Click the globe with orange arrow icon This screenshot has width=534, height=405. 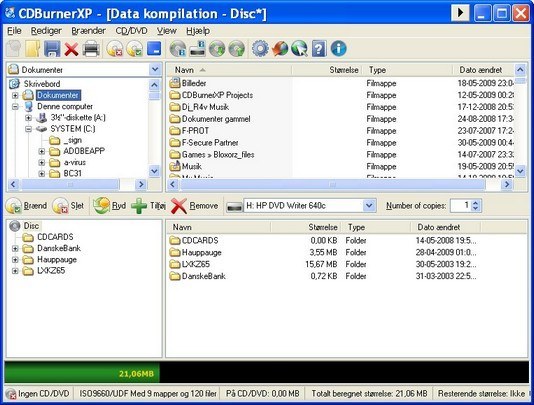point(280,49)
